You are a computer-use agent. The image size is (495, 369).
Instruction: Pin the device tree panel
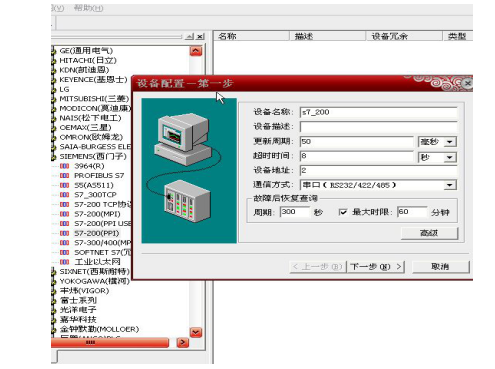click(x=190, y=36)
